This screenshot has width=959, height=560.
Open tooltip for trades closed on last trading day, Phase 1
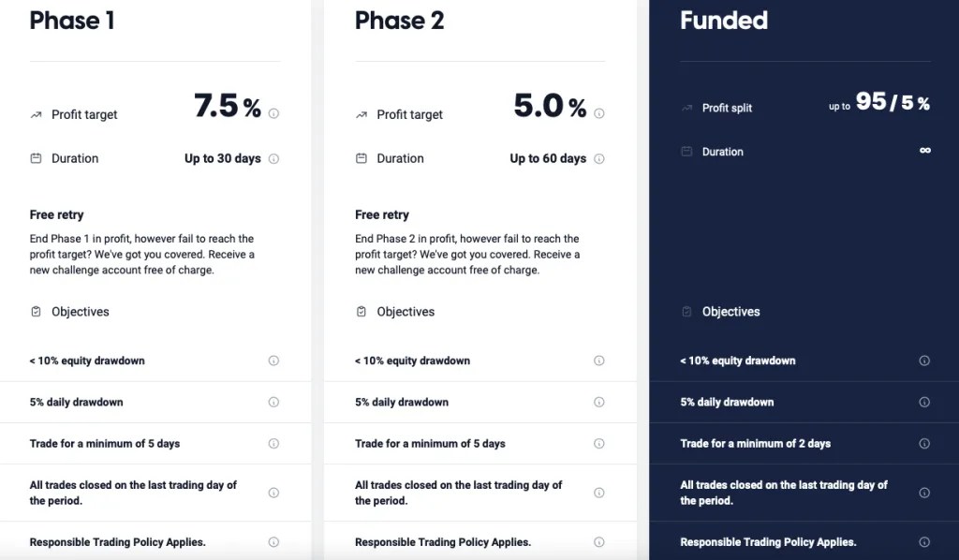coord(273,492)
